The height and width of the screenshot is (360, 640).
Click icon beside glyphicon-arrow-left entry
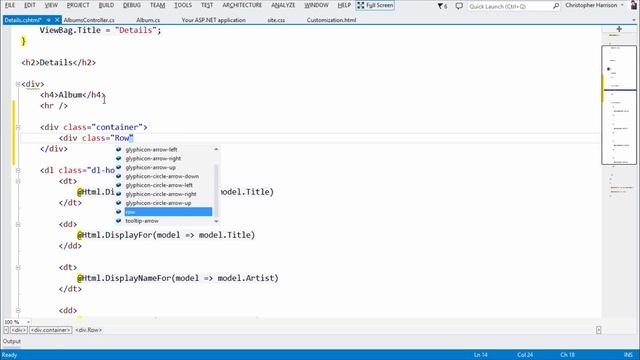tap(119, 149)
